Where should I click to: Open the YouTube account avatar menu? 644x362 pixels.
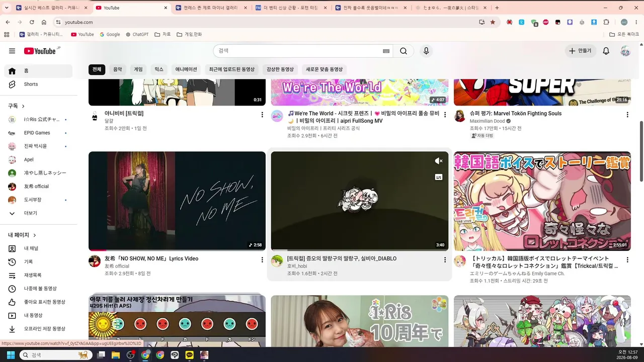[625, 51]
